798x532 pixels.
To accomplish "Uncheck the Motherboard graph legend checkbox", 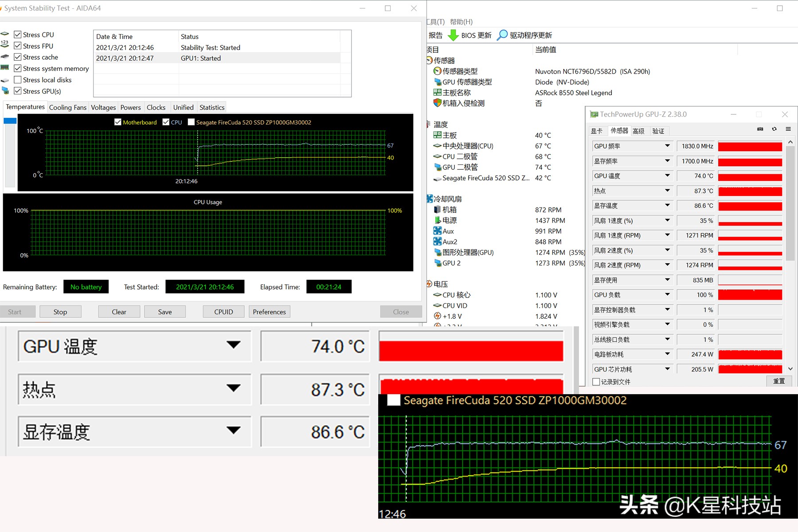I will coord(118,122).
